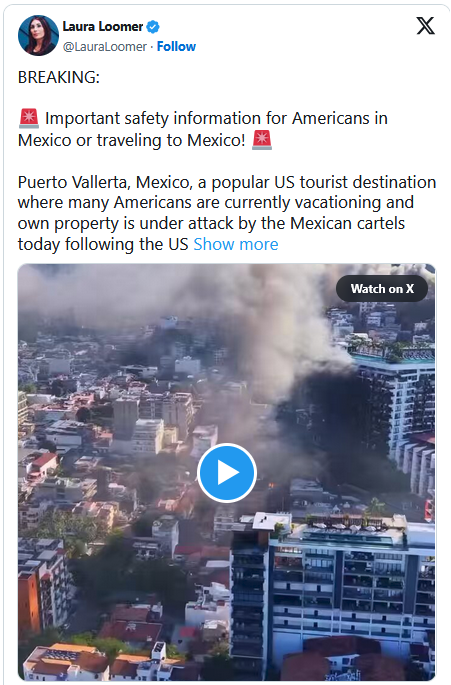
Task: Open the X logo link
Action: point(425,26)
